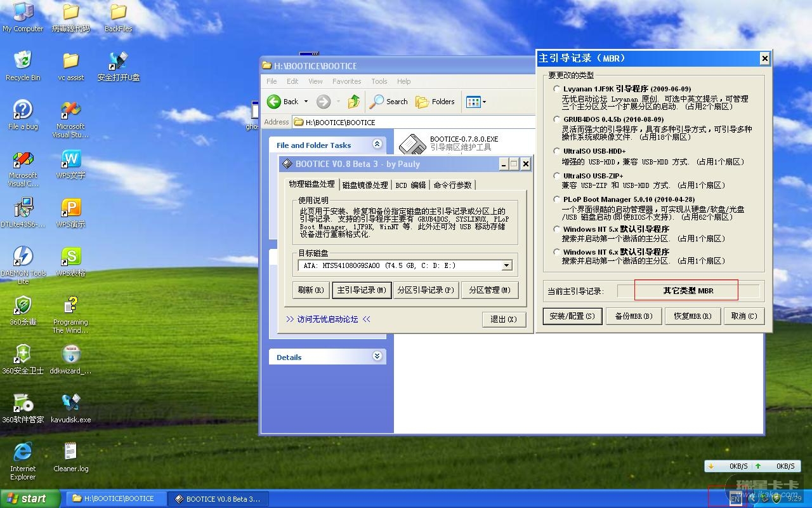Image resolution: width=812 pixels, height=508 pixels.
Task: Click the 安装/配置(S) button
Action: tap(572, 316)
